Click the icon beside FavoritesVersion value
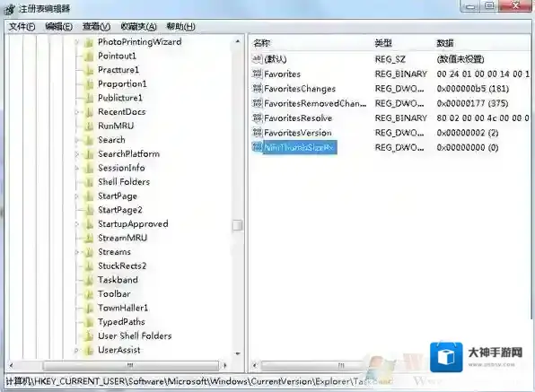The image size is (535, 392). (x=257, y=132)
